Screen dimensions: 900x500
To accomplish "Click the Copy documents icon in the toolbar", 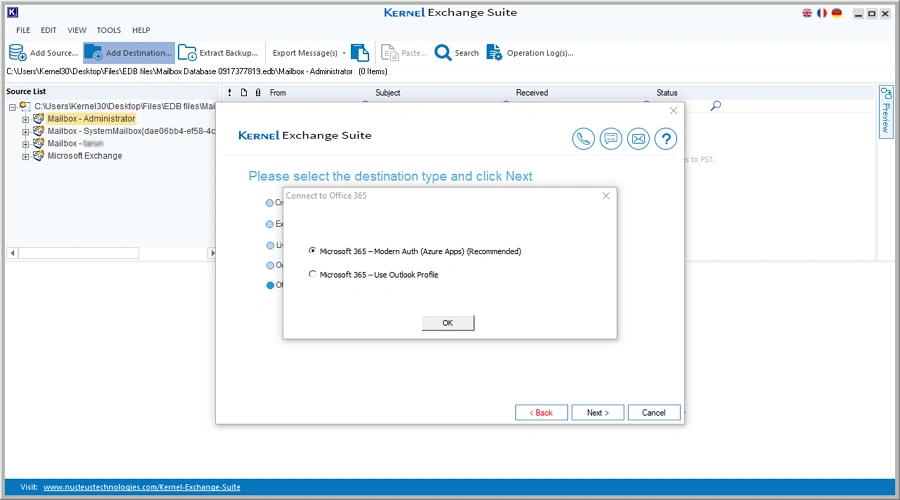I will [360, 53].
